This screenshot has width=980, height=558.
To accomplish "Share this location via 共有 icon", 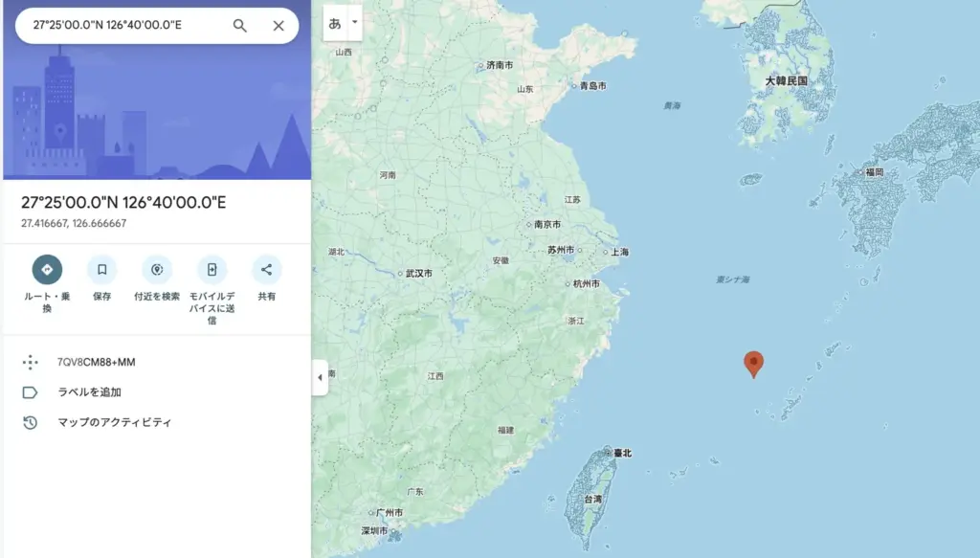I will click(267, 269).
